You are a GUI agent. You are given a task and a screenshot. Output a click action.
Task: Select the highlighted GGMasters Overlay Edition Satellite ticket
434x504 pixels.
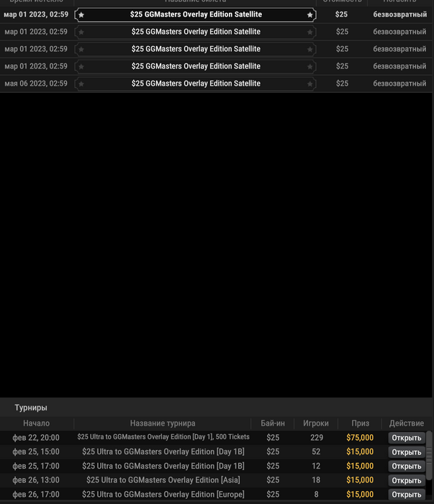click(x=195, y=14)
